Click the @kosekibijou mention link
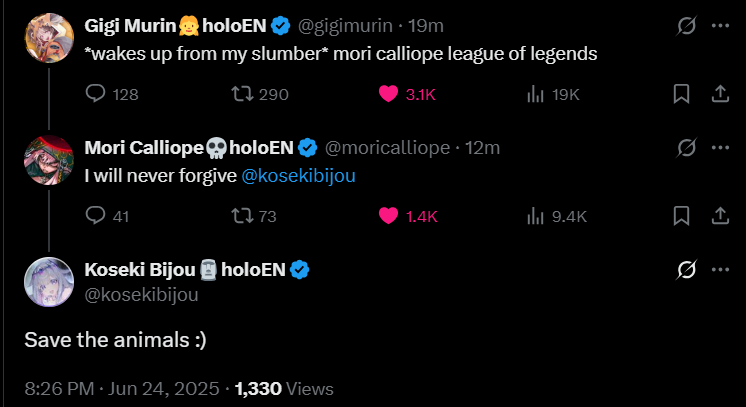Viewport: 746px width, 407px height. point(299,175)
